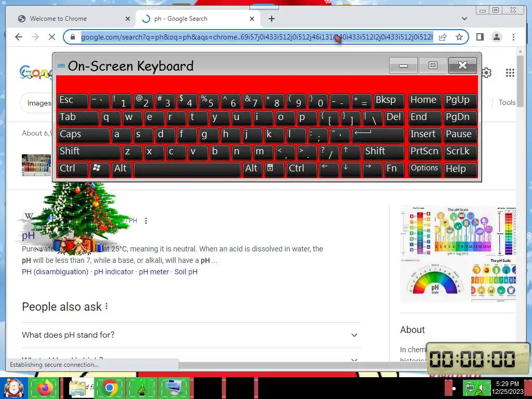Open Chrome tab search dropdown arrow
Viewport: 532px width, 399px height.
pyautogui.click(x=464, y=19)
